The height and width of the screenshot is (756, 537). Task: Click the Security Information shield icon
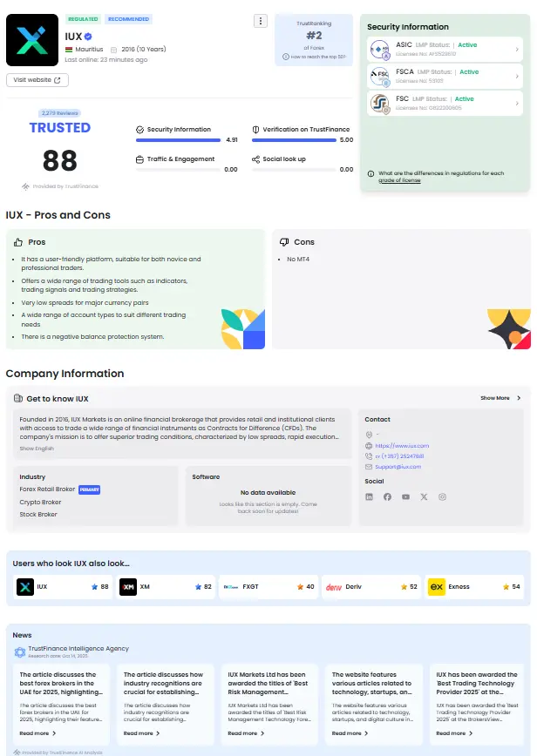(140, 130)
